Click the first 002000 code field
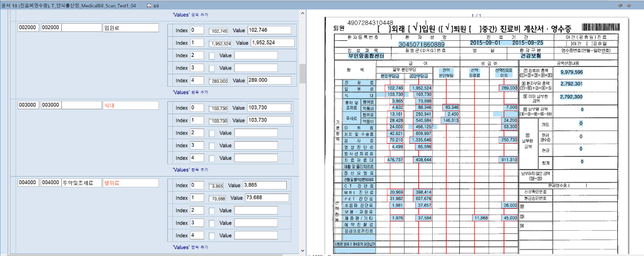This screenshot has width=644, height=256. 28,28
